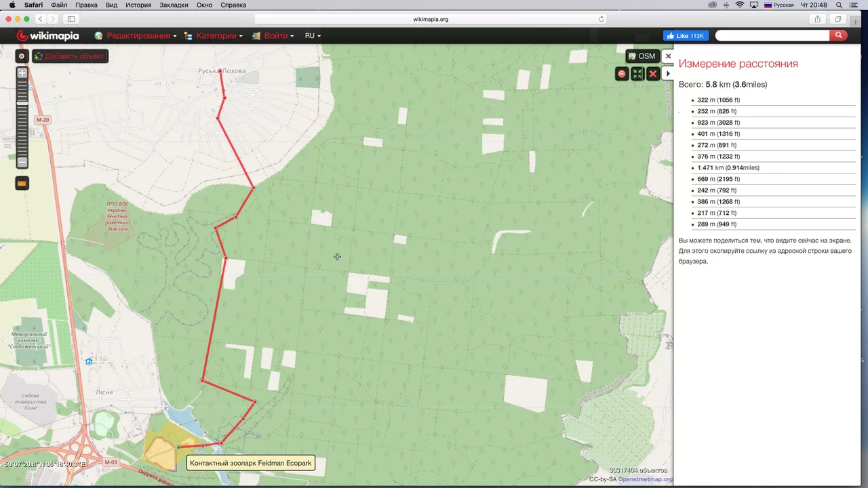The image size is (868, 488).
Task: Focus the Wikimapia search field
Action: pyautogui.click(x=772, y=36)
